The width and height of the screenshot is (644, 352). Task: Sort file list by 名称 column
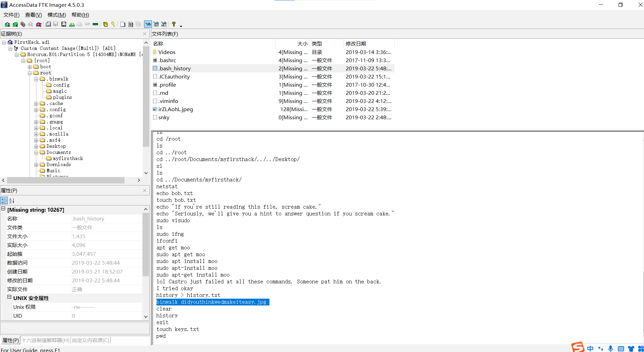click(x=213, y=44)
